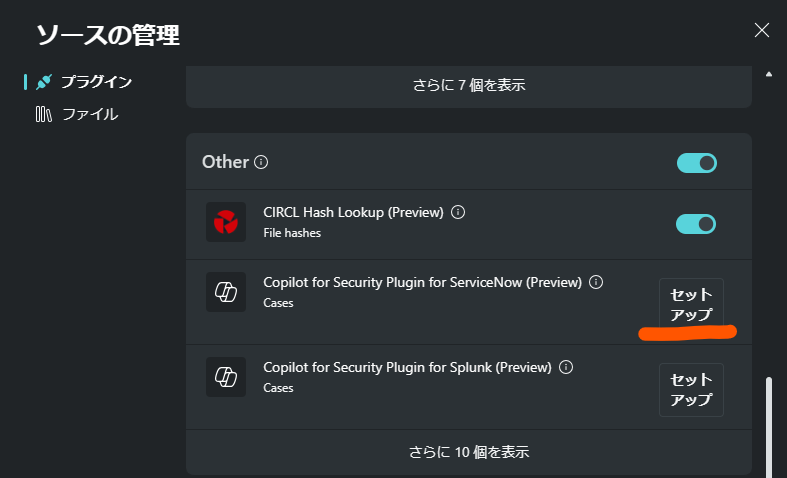Close the ソースの管理 dialog
Screen dimensions: 787x478
tap(762, 30)
